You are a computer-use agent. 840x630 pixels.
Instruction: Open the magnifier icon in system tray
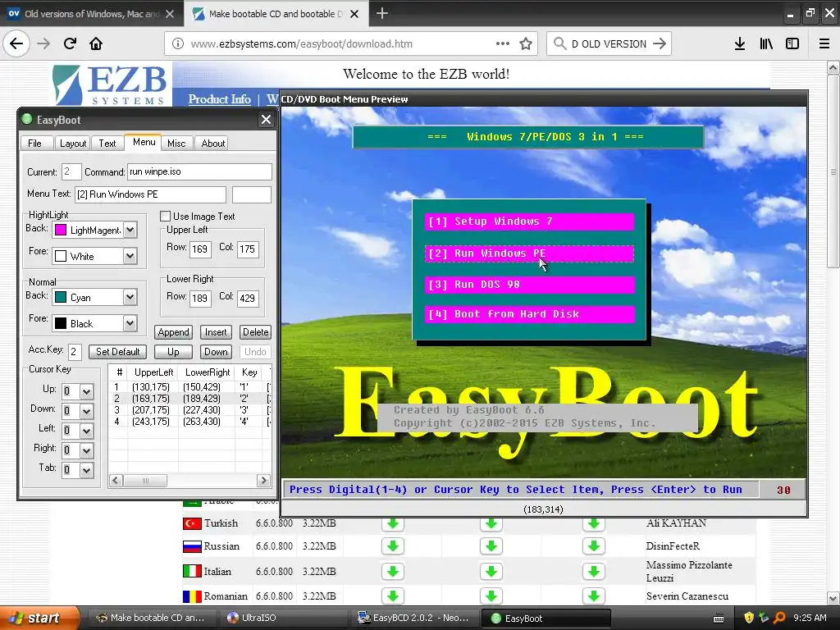coord(779,618)
